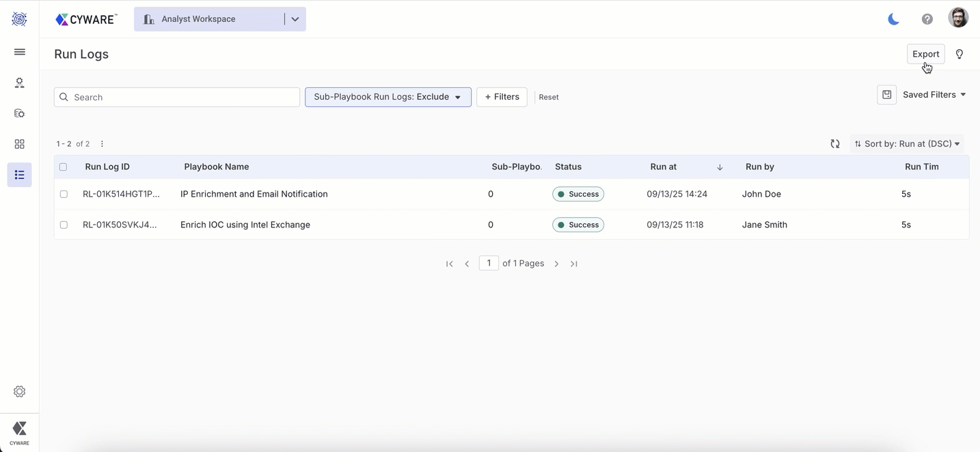Refresh the run logs list

coord(834,144)
